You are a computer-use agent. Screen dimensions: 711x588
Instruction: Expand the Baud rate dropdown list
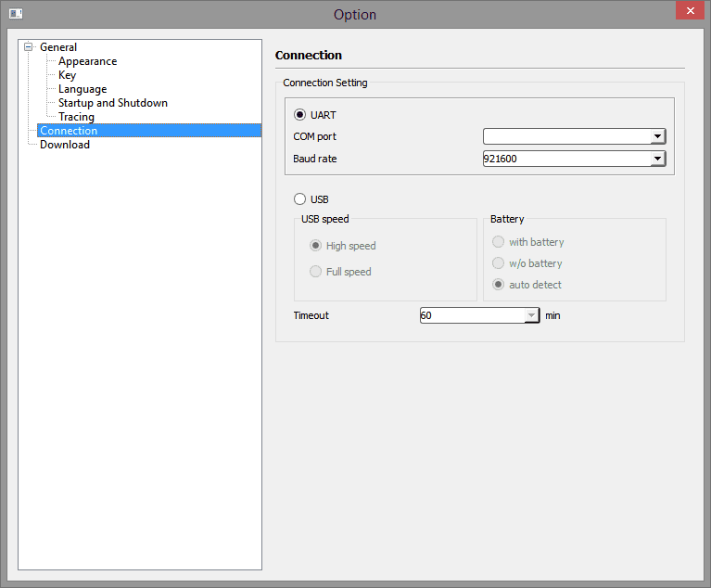point(657,159)
